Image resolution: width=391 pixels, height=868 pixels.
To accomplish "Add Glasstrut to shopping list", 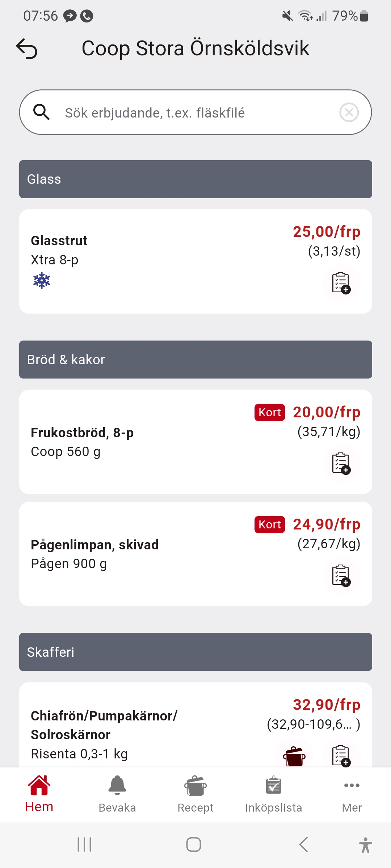I will click(x=341, y=283).
